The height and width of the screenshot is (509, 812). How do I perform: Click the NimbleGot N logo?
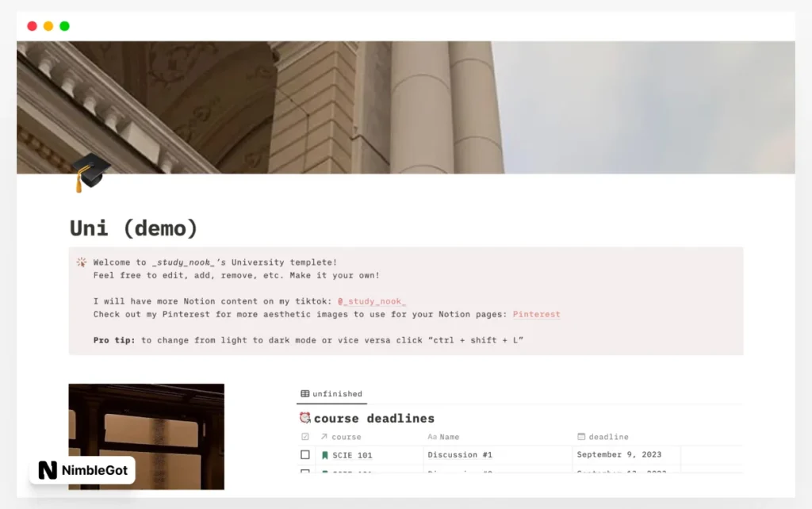coord(48,470)
